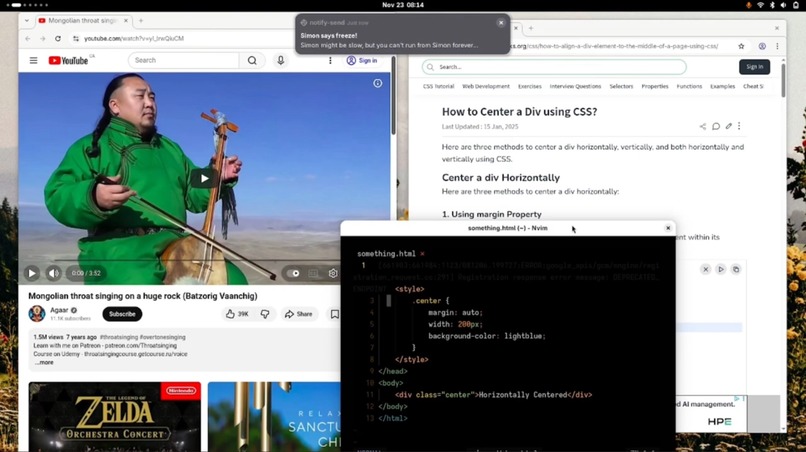Open the CSS Tutorial nav item

click(x=438, y=86)
